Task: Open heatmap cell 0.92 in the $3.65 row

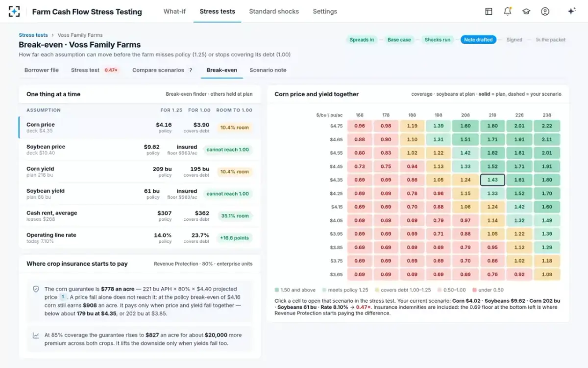Action: (519, 274)
